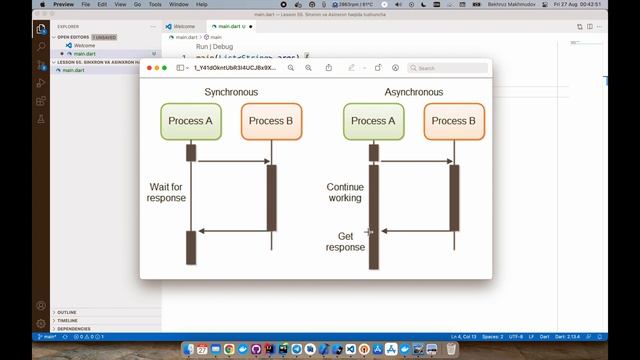Click the code minimap in VS Code editor
Image resolution: width=640 pixels, height=360 pixels.
pos(585,43)
